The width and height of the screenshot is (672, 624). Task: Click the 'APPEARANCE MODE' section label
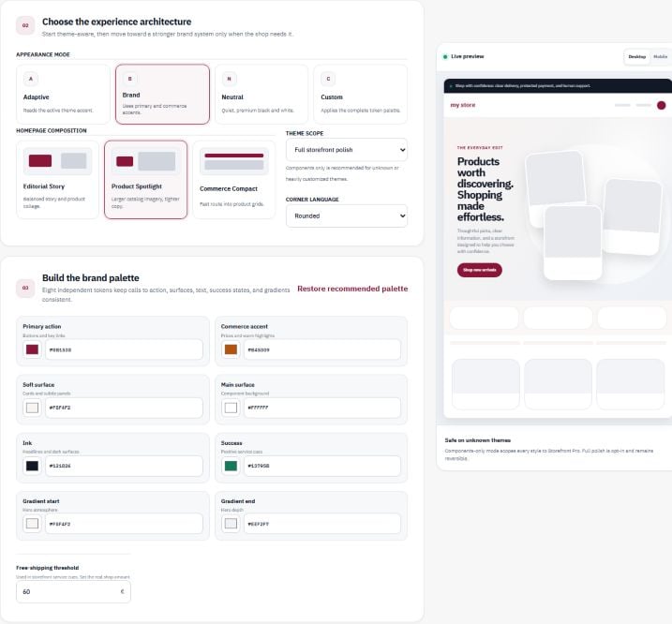point(43,54)
